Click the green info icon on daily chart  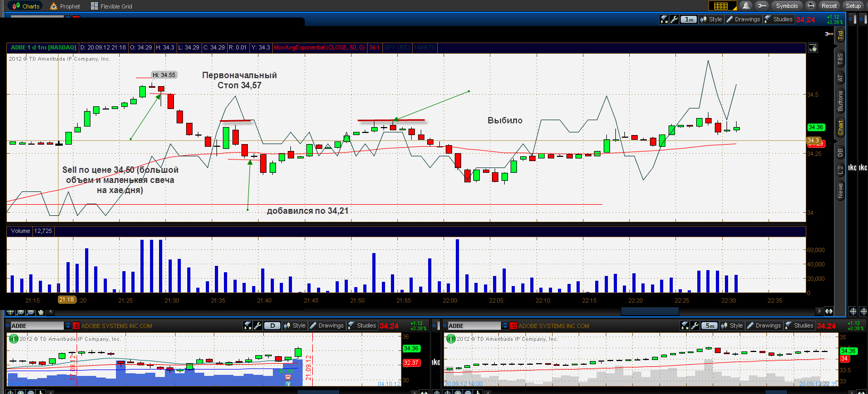click(14, 339)
